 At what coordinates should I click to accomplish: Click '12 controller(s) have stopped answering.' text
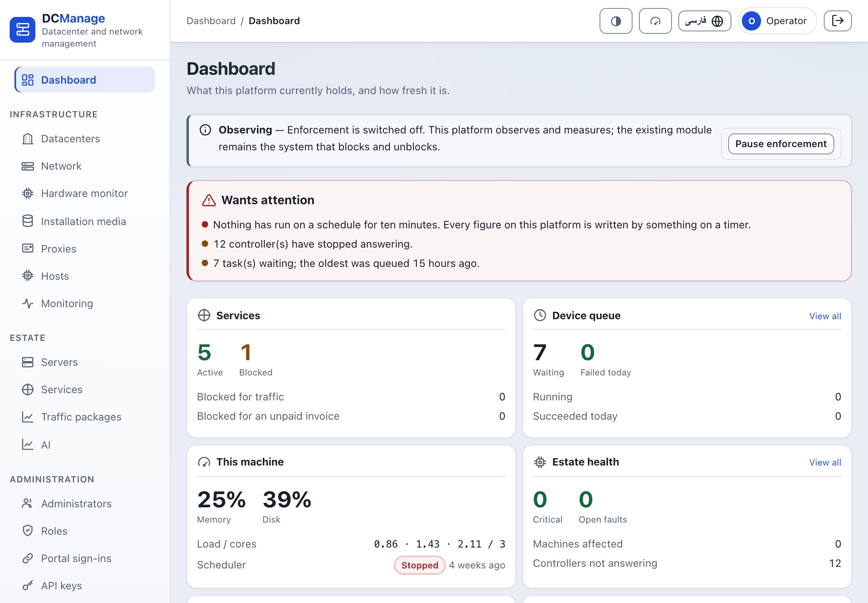313,244
